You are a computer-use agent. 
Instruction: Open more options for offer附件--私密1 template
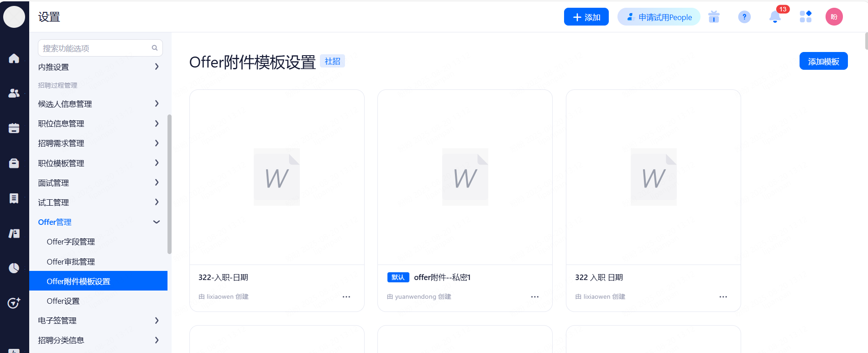tap(535, 297)
